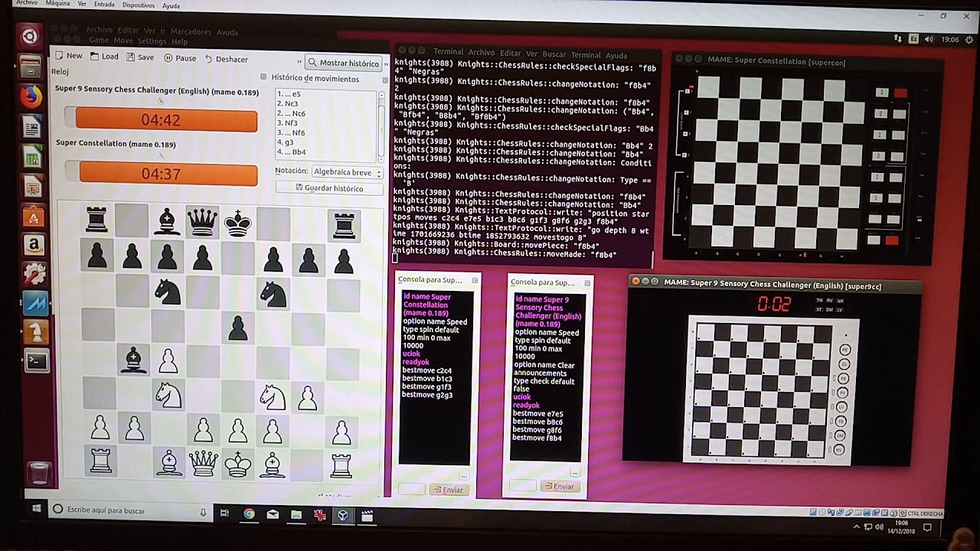Screen dimensions: 980x551
Task: Click the LV button on the Super 9 board
Action: [x=841, y=407]
